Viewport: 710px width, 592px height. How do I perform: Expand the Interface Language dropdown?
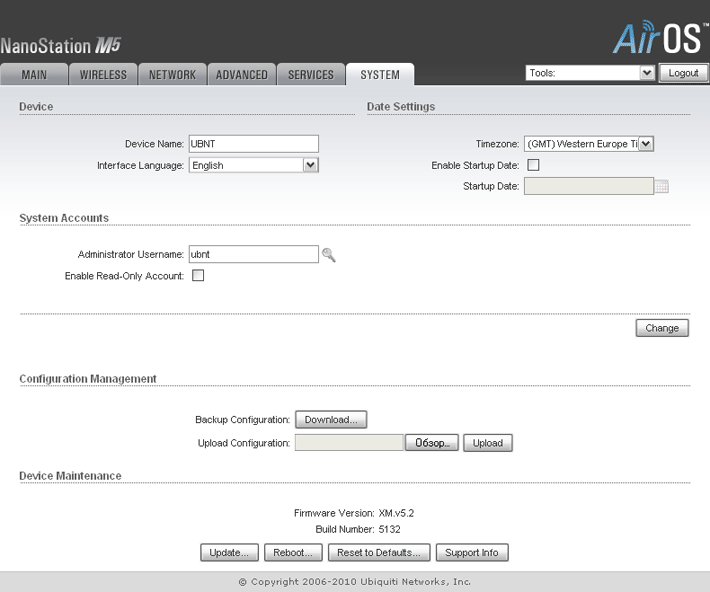(x=254, y=165)
